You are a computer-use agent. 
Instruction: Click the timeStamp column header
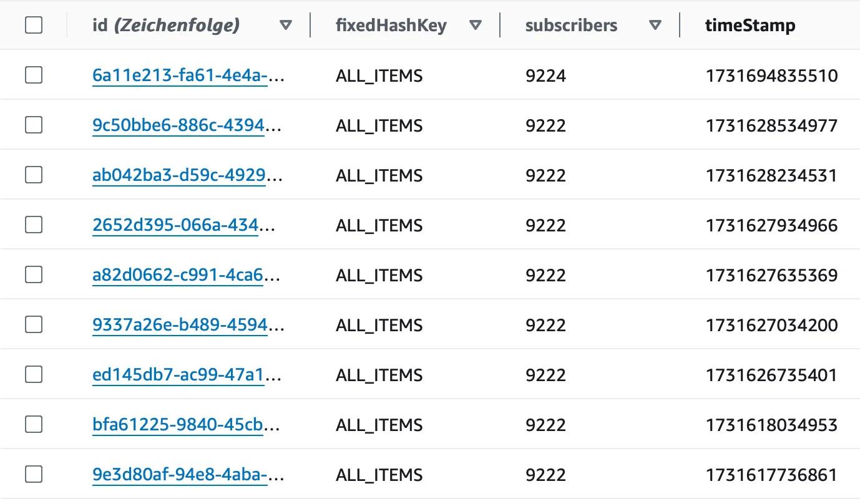[750, 26]
